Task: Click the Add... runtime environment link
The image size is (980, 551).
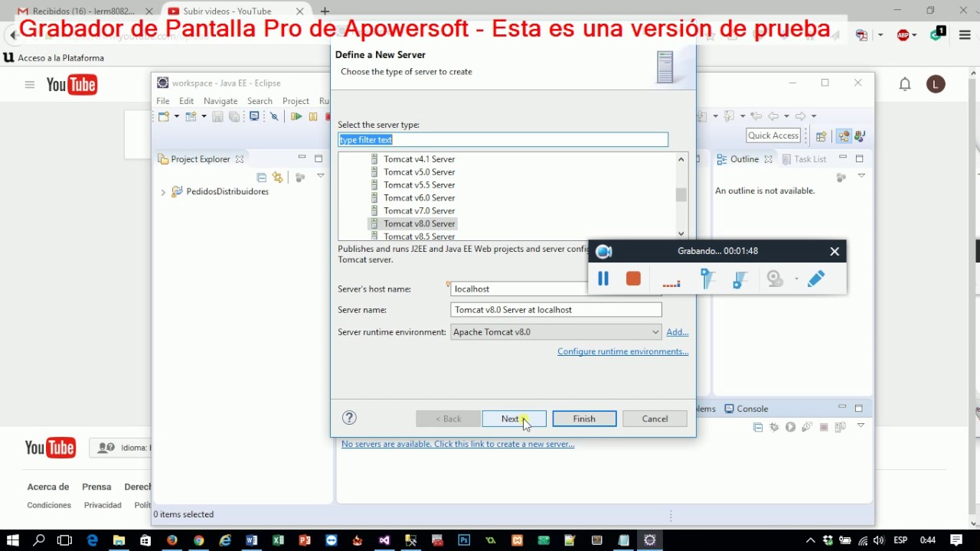Action: coord(677,332)
